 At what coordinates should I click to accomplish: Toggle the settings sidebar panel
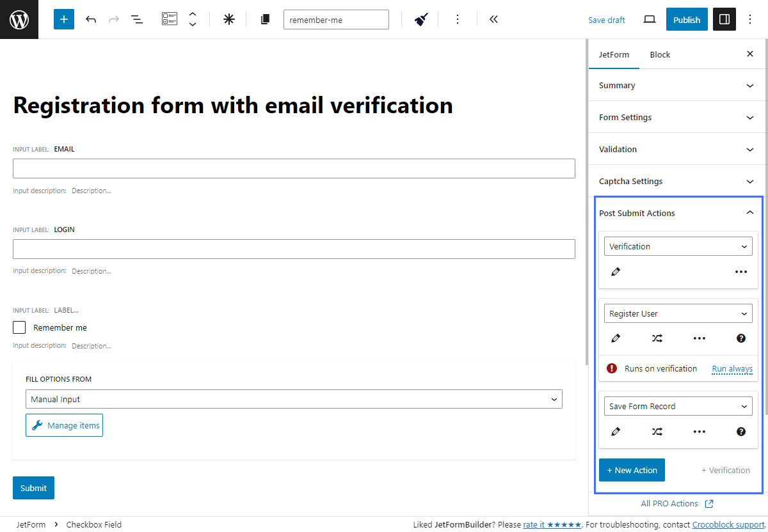click(724, 19)
